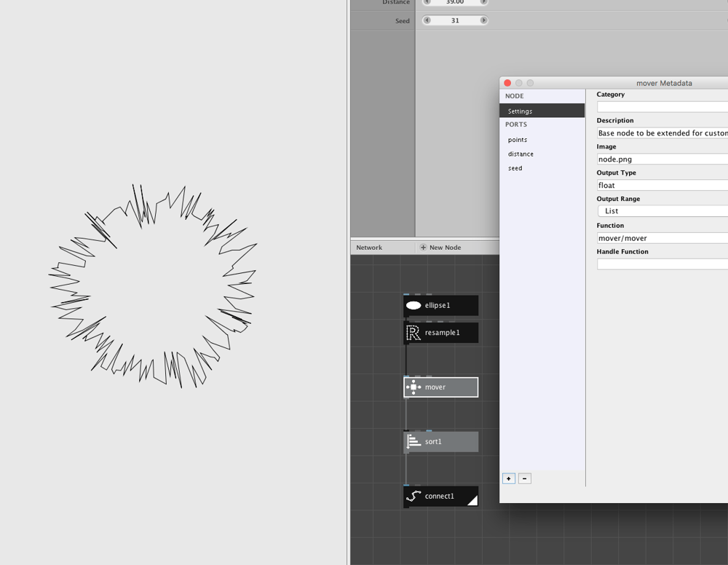Image resolution: width=728 pixels, height=565 pixels.
Task: Click the ellipse1 node label
Action: 438,306
